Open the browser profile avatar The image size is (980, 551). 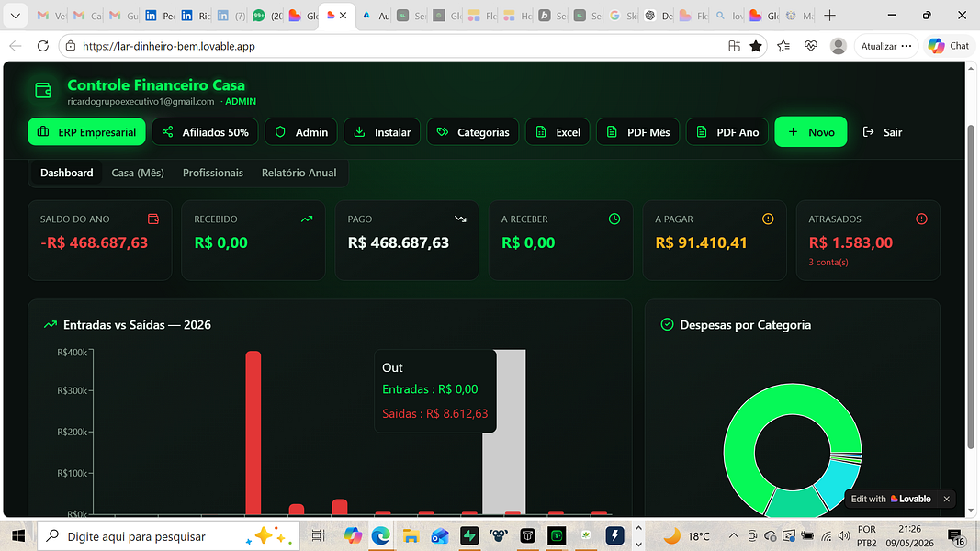click(839, 46)
